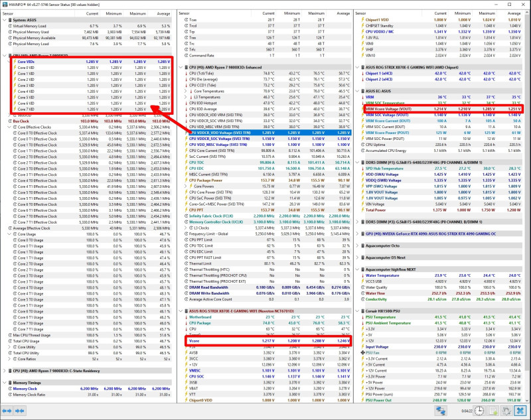Click the HWiNFO app icon in title bar
Viewport: 531px width, 420px height.
[5, 5]
